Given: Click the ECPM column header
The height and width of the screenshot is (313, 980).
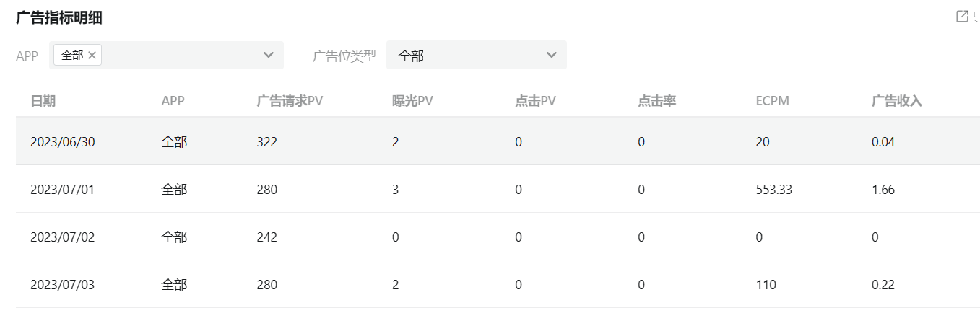Looking at the screenshot, I should coord(773,101).
